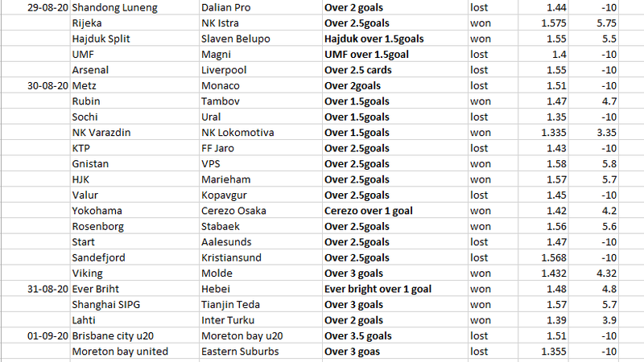Click the Eastern Suburbs cell
644x362 pixels.
[260, 351]
